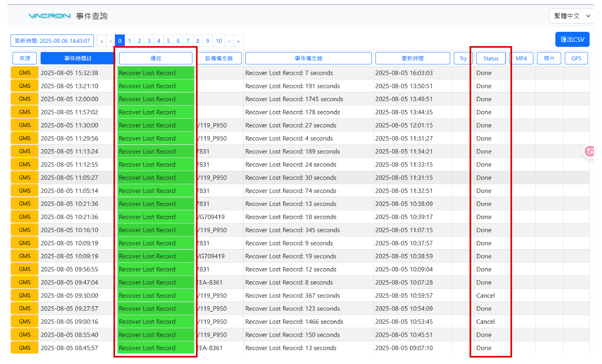602x364 pixels.
Task: Select page 4 in pagination
Action: pyautogui.click(x=159, y=41)
